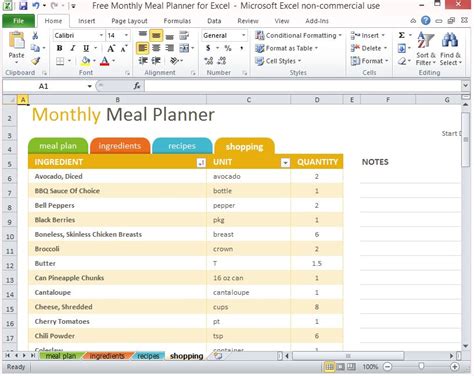The width and height of the screenshot is (474, 376).
Task: Click the AutoSum sigma icon
Action: pos(402,35)
